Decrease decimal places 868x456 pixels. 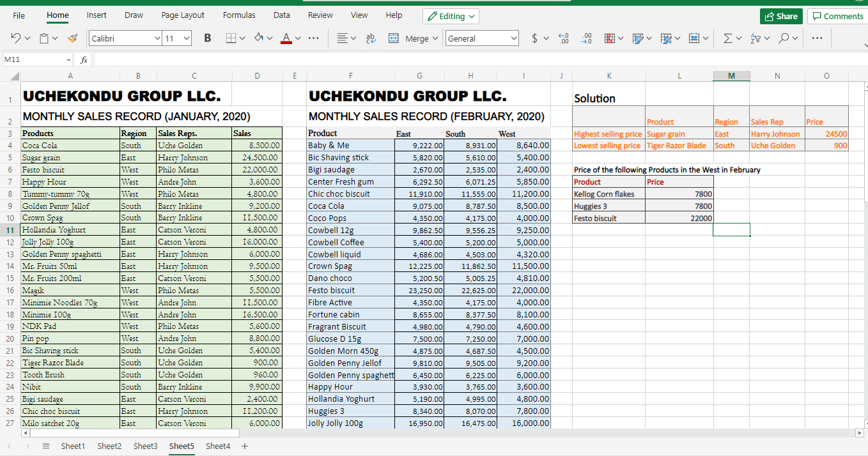pyautogui.click(x=586, y=38)
